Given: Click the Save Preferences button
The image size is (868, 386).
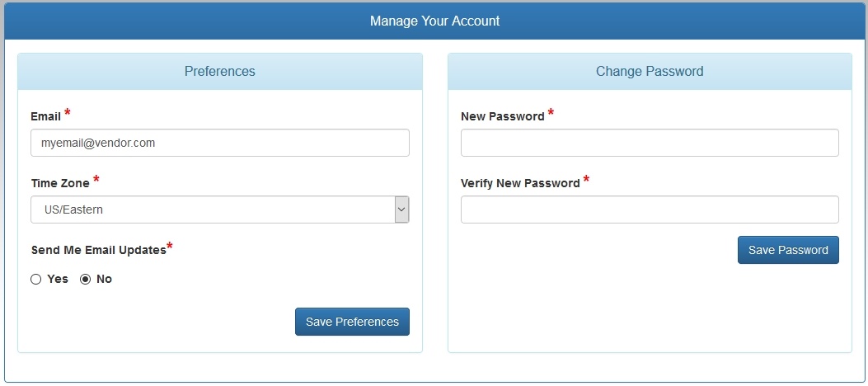Looking at the screenshot, I should point(352,322).
